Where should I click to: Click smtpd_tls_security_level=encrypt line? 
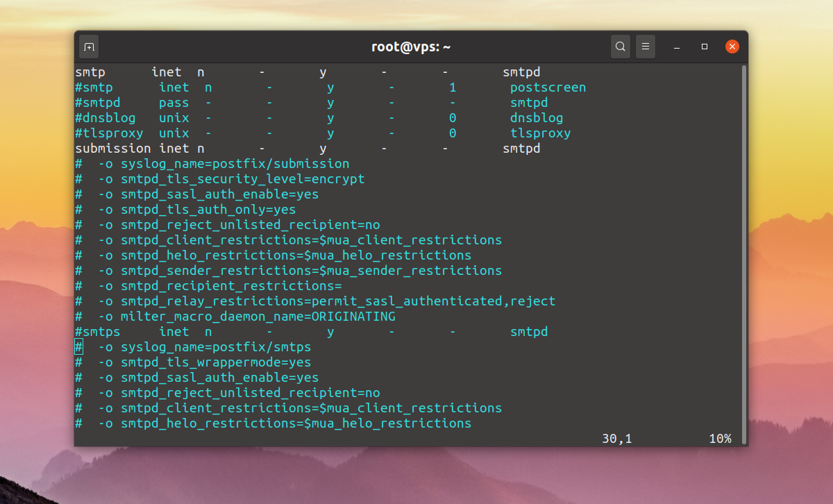click(x=220, y=179)
